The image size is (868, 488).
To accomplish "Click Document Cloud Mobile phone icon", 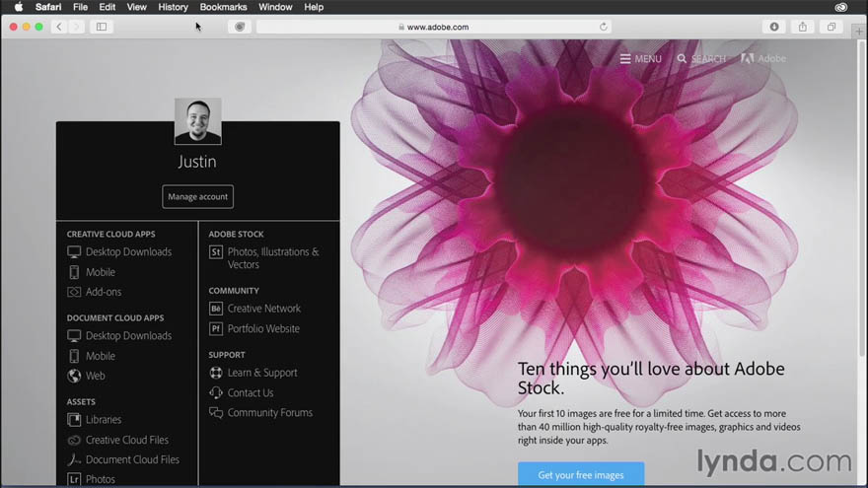I will (74, 356).
